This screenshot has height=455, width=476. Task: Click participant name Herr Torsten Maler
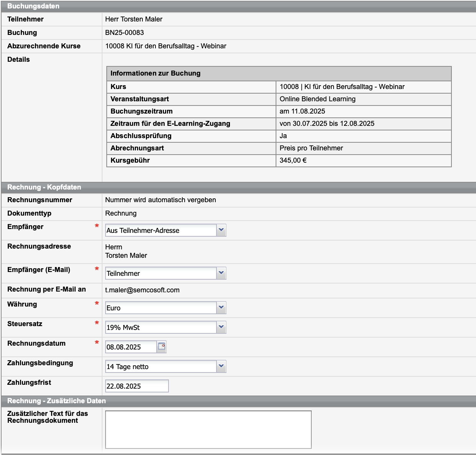pos(134,19)
